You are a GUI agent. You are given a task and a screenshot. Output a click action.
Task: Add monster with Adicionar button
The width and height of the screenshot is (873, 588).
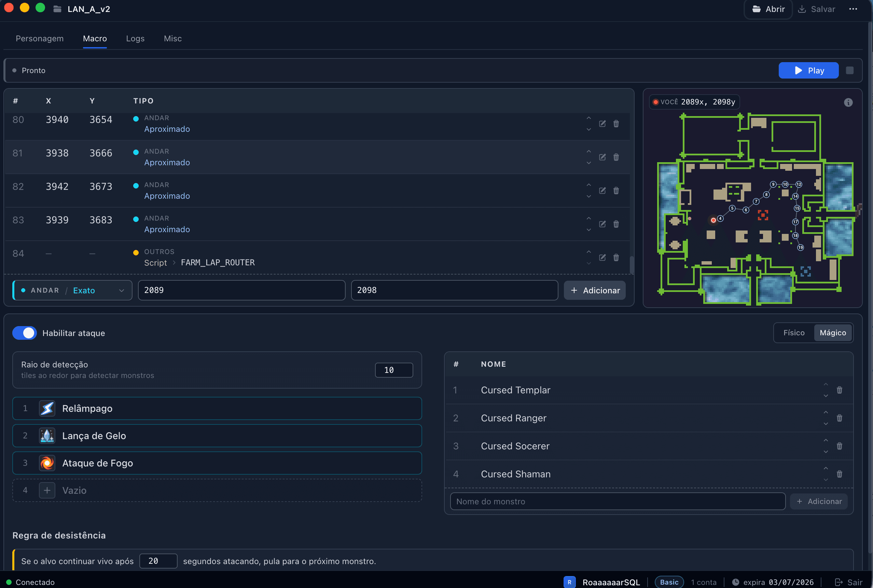click(x=819, y=501)
